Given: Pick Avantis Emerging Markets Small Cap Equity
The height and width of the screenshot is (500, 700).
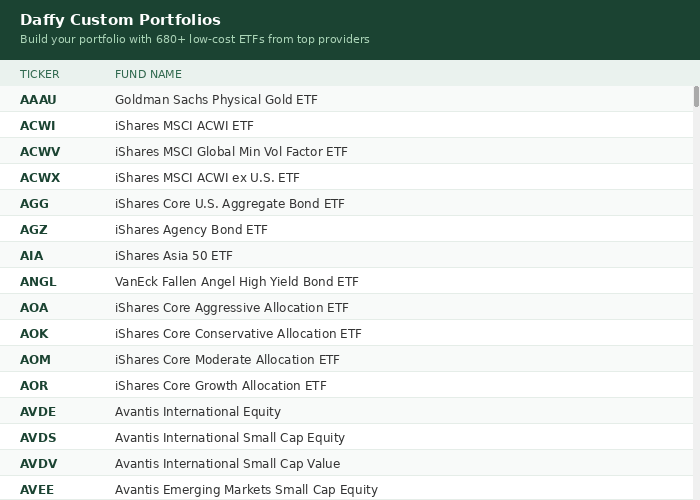Looking at the screenshot, I should click(246, 490).
